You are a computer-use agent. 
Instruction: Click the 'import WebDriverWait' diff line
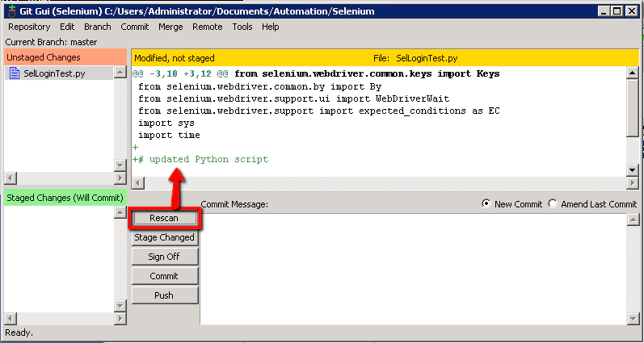(x=294, y=99)
